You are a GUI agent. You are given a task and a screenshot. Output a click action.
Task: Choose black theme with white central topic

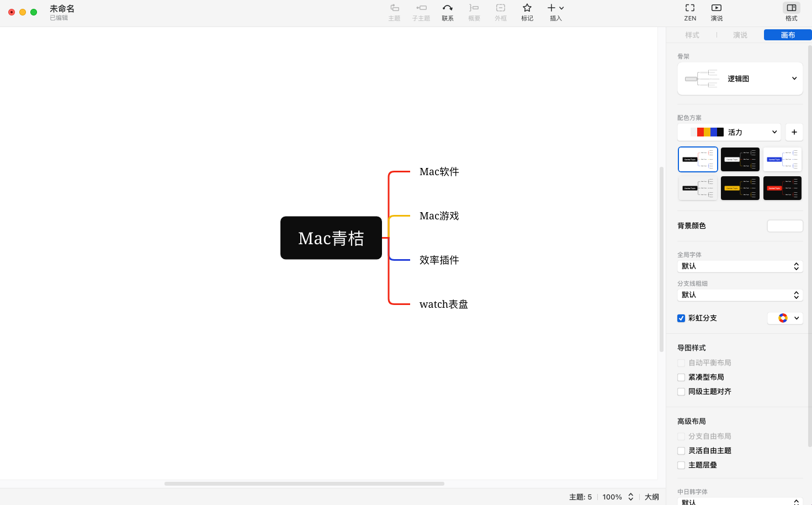pos(740,159)
